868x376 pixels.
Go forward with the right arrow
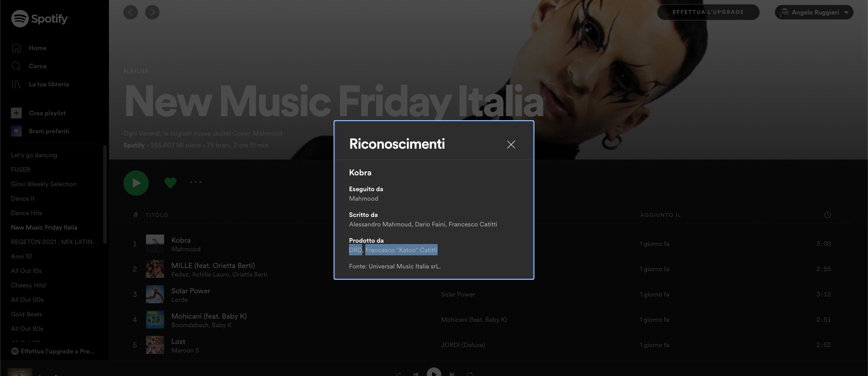[152, 12]
